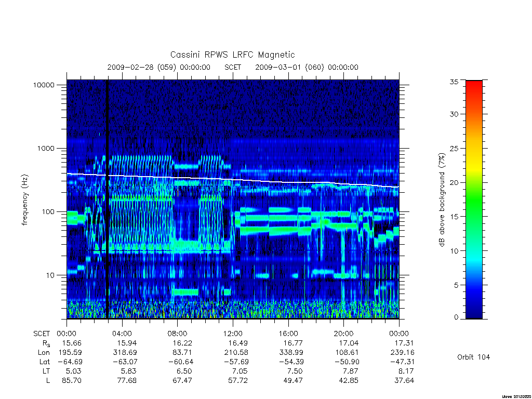Click the black data gap stripe in spectrogram
The height and width of the screenshot is (399, 532).
[x=108, y=199]
